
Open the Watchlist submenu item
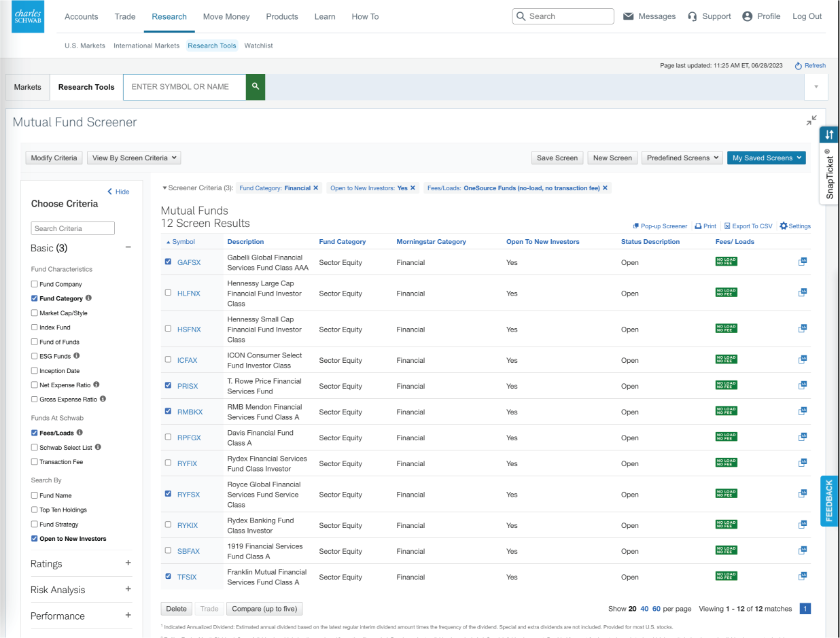click(258, 46)
